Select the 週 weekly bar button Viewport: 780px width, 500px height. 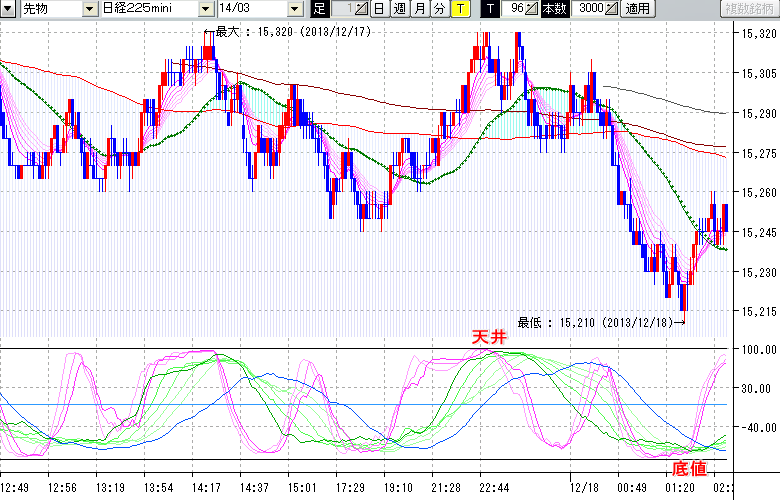coord(399,9)
